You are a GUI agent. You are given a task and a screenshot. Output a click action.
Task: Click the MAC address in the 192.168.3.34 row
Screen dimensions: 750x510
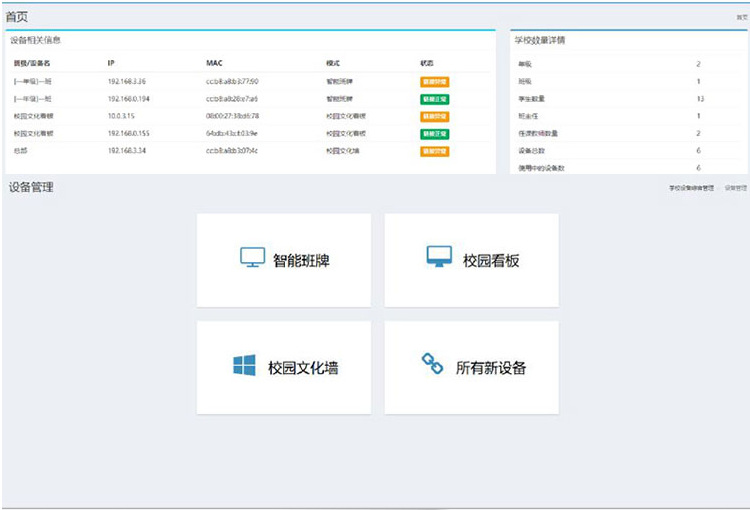[232, 150]
